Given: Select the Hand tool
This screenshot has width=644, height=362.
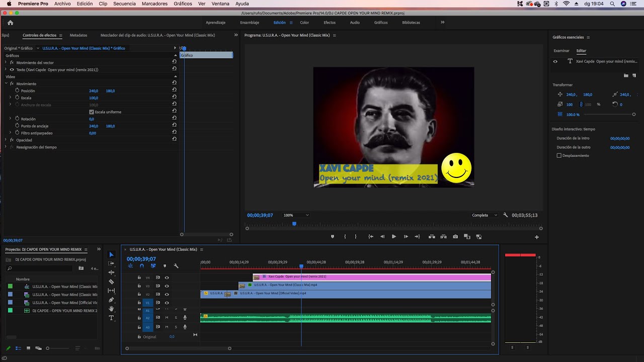Looking at the screenshot, I should pos(111,309).
